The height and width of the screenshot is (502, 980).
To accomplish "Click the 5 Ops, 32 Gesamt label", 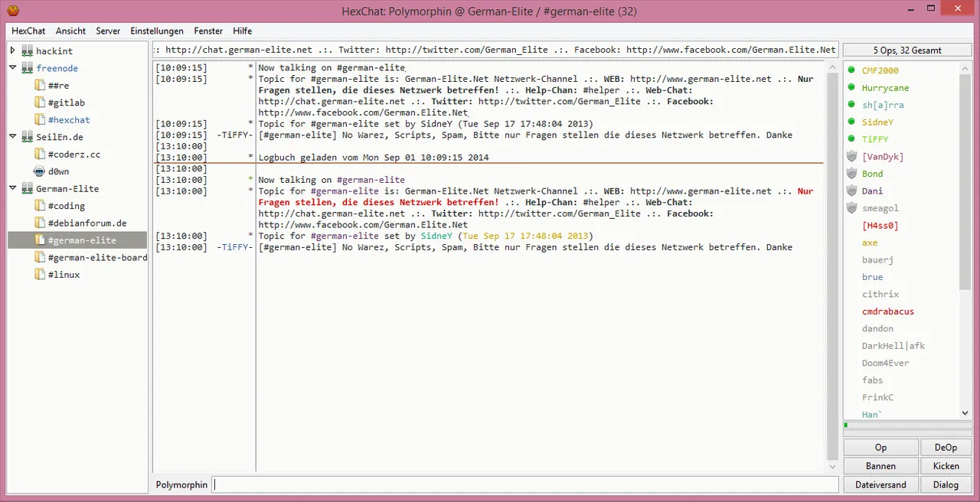I will tap(907, 51).
